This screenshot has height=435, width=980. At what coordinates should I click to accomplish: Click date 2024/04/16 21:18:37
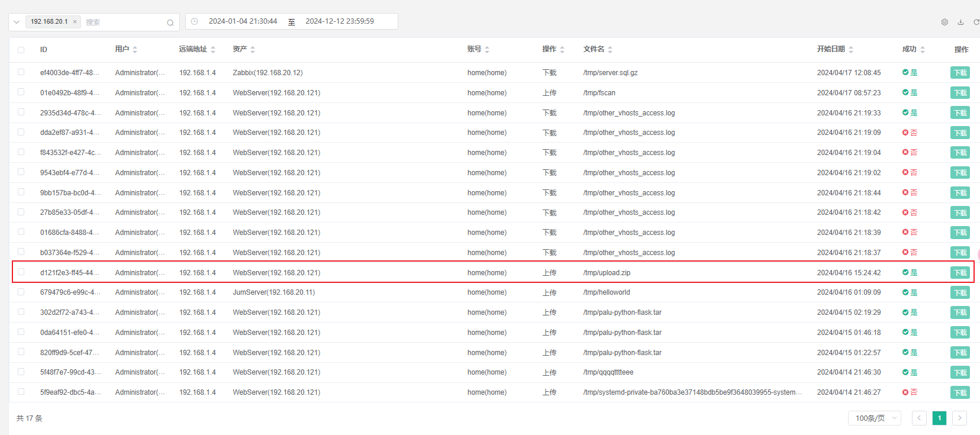click(x=849, y=253)
